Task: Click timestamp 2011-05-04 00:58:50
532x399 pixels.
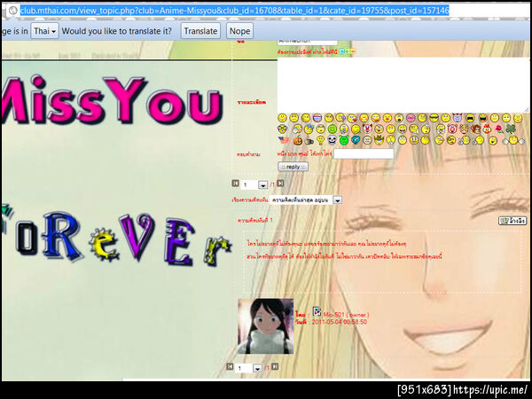Action: [339, 322]
